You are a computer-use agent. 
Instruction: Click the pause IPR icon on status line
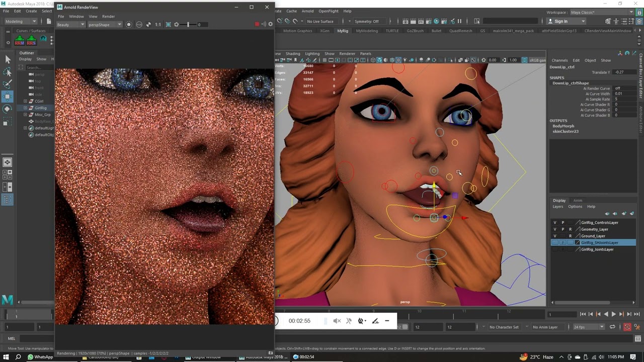[x=459, y=21]
